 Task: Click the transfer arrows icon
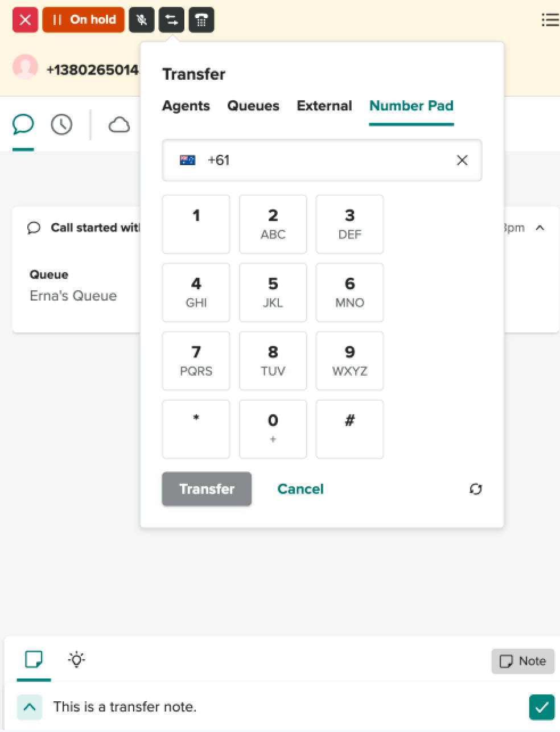171,20
